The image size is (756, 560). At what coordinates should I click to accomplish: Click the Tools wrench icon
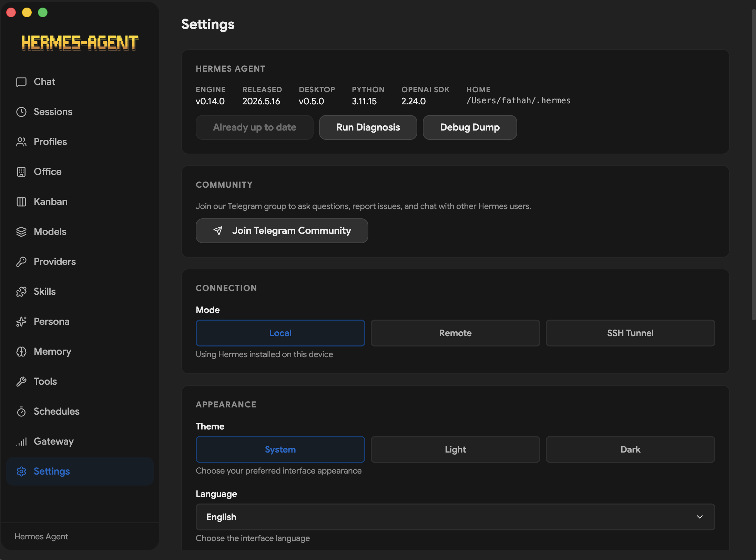click(21, 382)
